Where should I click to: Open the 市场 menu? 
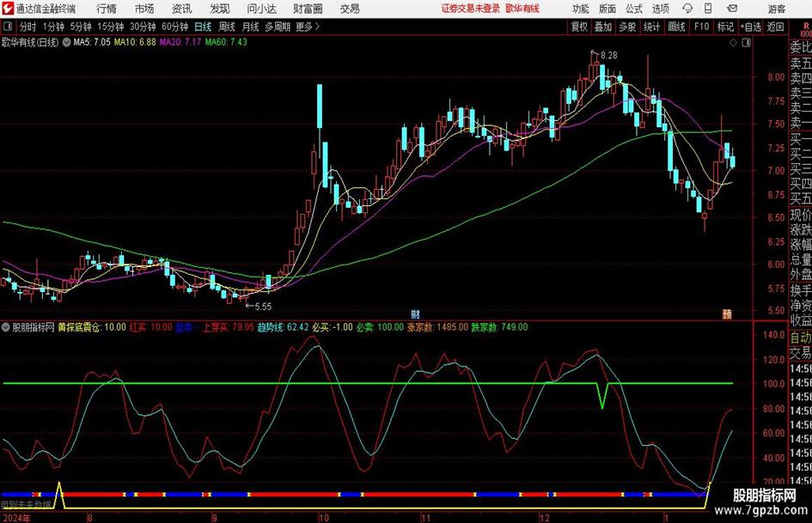(144, 9)
